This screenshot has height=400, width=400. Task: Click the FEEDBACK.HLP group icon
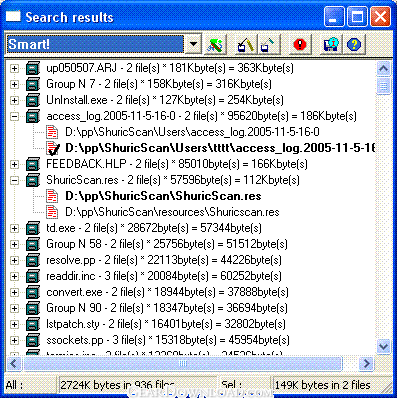33,164
